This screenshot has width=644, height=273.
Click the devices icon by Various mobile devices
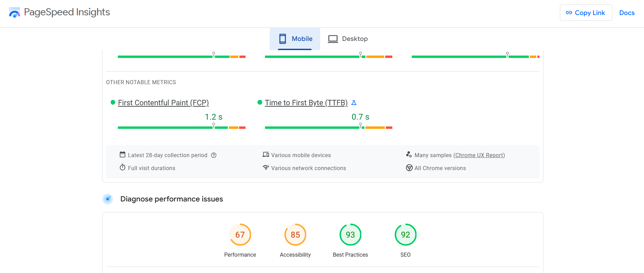266,155
